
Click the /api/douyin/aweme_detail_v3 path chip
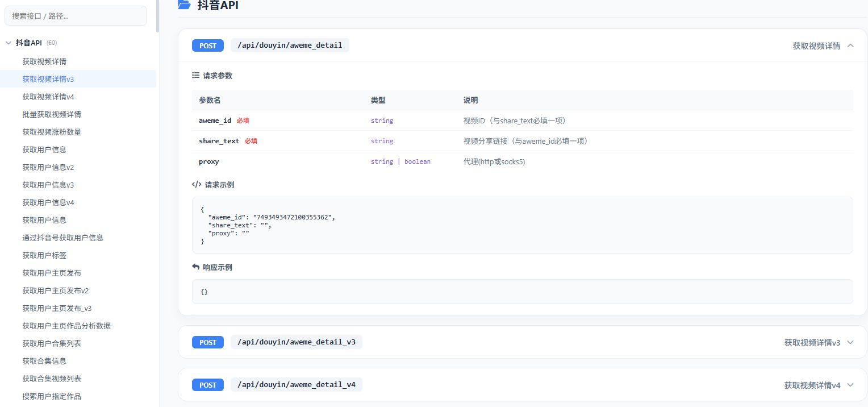pyautogui.click(x=297, y=342)
